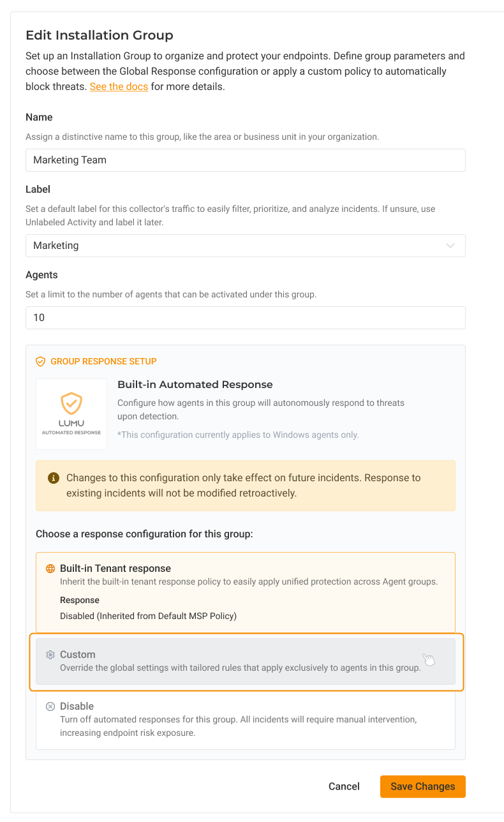Open the See the docs link
The image size is (504, 822).
coord(119,87)
